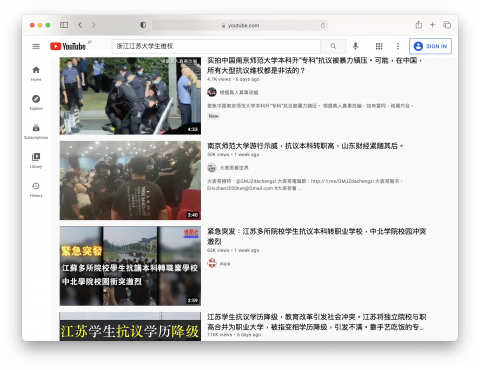Open title 南京师范大学游行示威 video

(x=305, y=146)
